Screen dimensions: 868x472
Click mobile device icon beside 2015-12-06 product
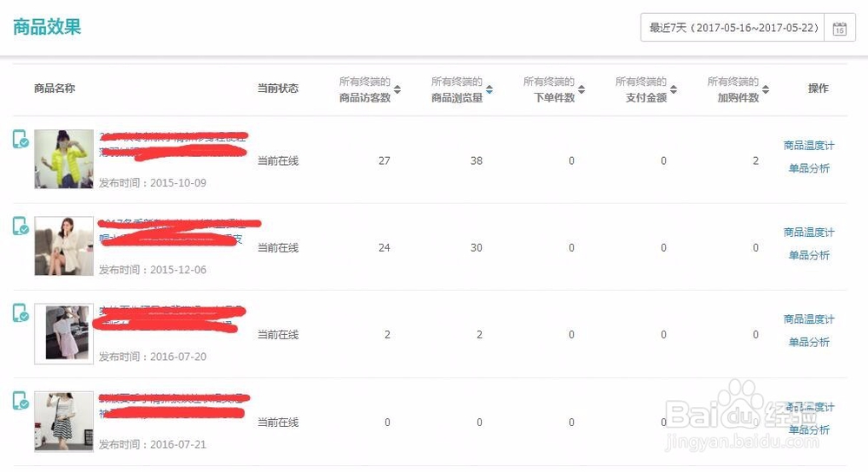pyautogui.click(x=21, y=226)
